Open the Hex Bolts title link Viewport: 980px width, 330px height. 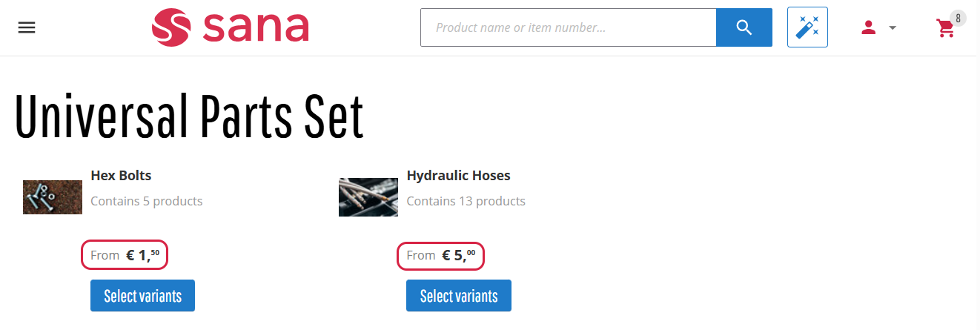coord(121,176)
